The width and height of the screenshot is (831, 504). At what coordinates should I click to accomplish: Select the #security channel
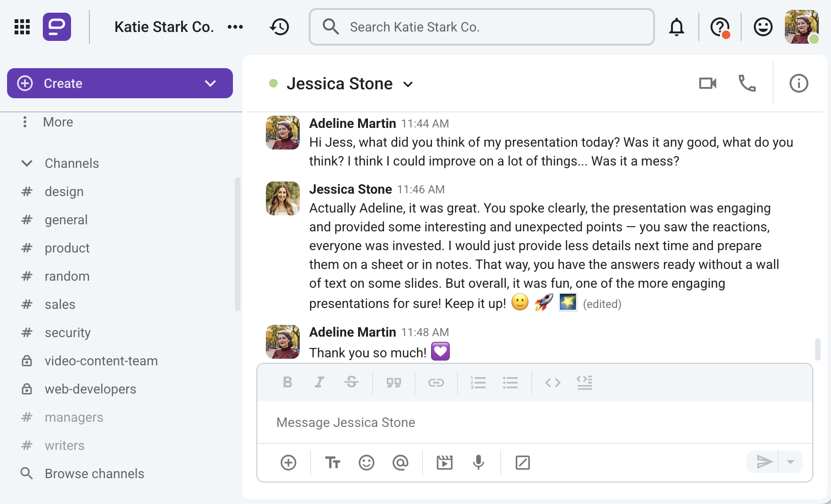click(x=68, y=332)
